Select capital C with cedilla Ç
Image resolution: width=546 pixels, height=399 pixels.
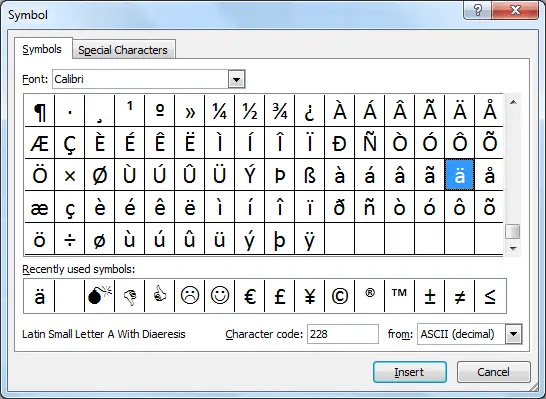70,143
